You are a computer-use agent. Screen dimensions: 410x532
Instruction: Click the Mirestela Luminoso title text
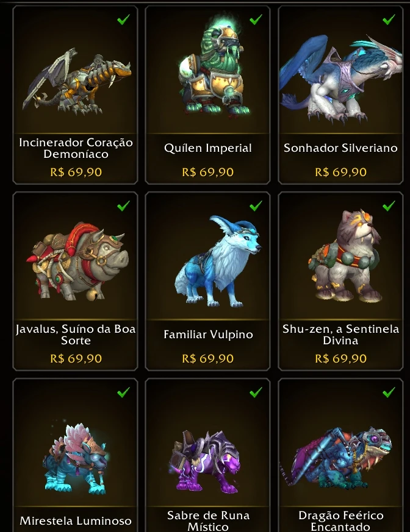tap(76, 521)
